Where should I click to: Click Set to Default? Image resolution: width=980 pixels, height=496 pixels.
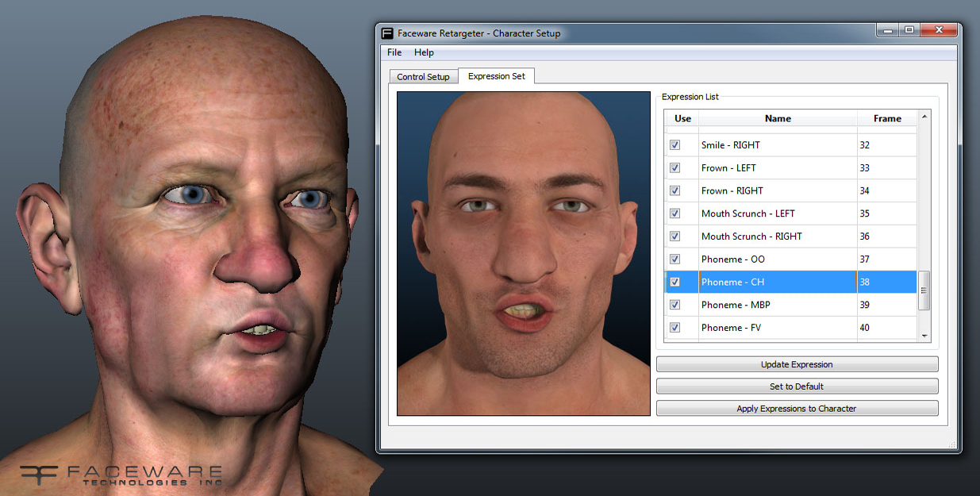click(x=797, y=386)
